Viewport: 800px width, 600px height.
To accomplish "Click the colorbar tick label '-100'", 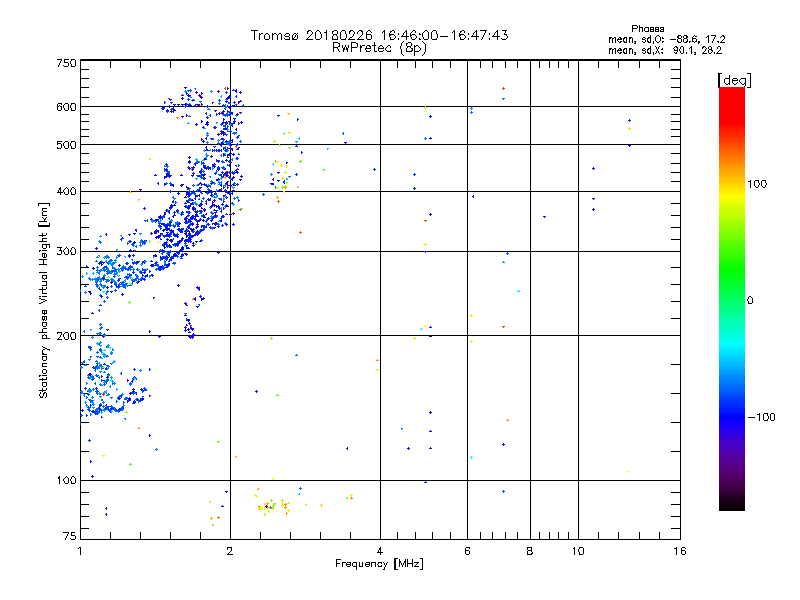I will [x=762, y=417].
